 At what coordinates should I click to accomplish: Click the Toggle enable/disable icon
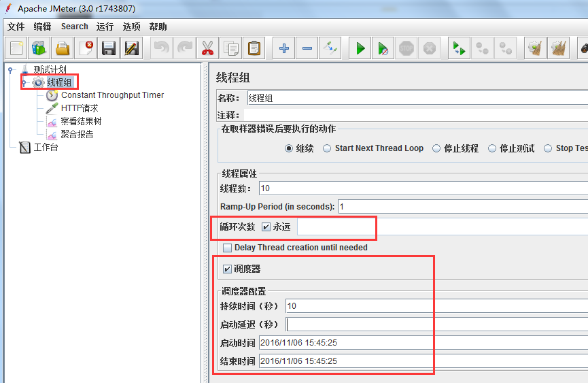[x=330, y=48]
